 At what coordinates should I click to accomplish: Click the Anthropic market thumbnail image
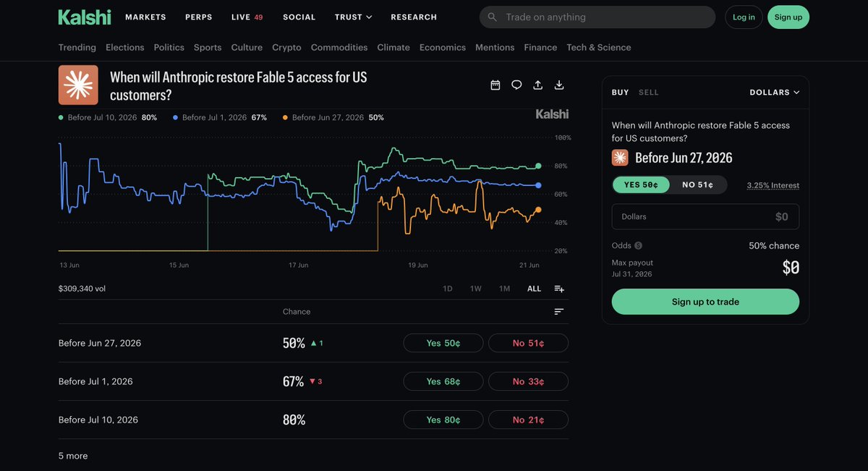[x=78, y=85]
